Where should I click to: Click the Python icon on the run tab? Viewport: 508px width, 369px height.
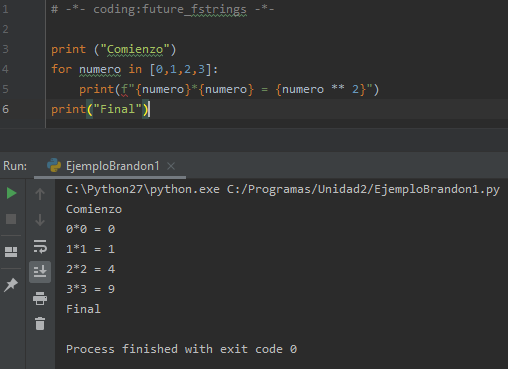click(x=54, y=165)
